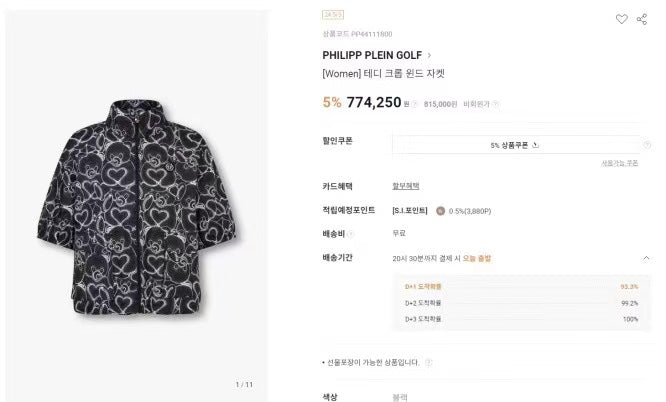Image resolution: width=666 pixels, height=402 pixels.
Task: Click the 24 S/S season tag
Action: (x=332, y=15)
